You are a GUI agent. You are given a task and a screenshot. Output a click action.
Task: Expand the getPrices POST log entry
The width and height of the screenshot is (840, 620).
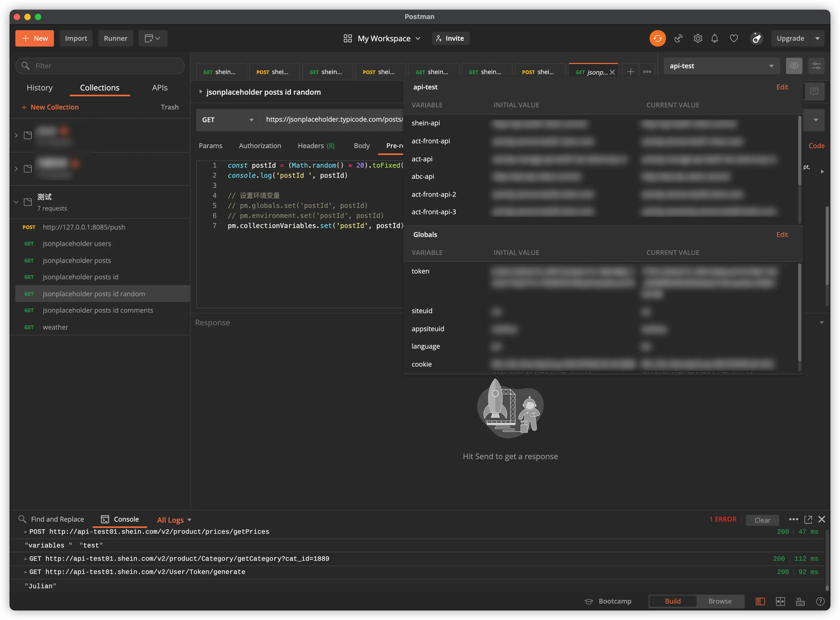25,532
